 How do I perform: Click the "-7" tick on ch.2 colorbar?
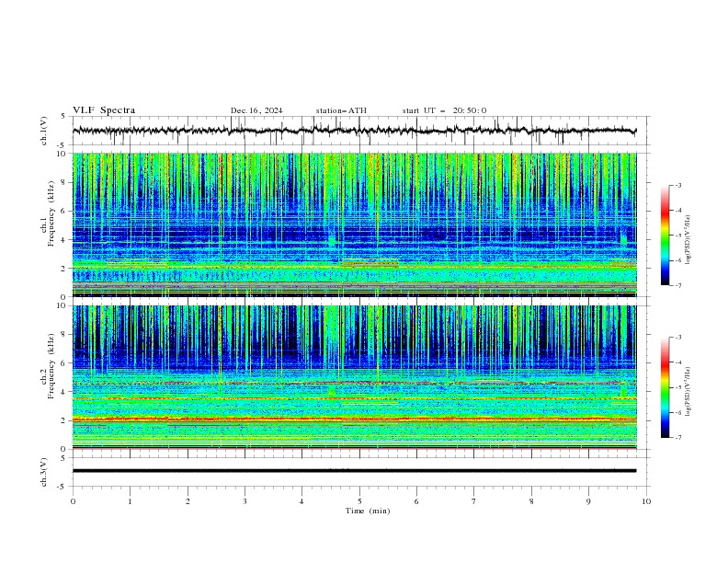pyautogui.click(x=678, y=438)
